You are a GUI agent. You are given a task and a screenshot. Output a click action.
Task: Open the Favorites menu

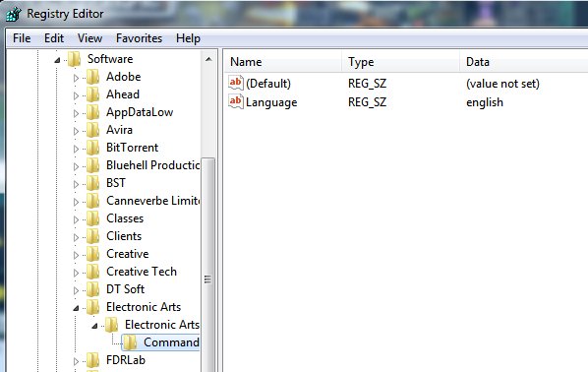[139, 38]
